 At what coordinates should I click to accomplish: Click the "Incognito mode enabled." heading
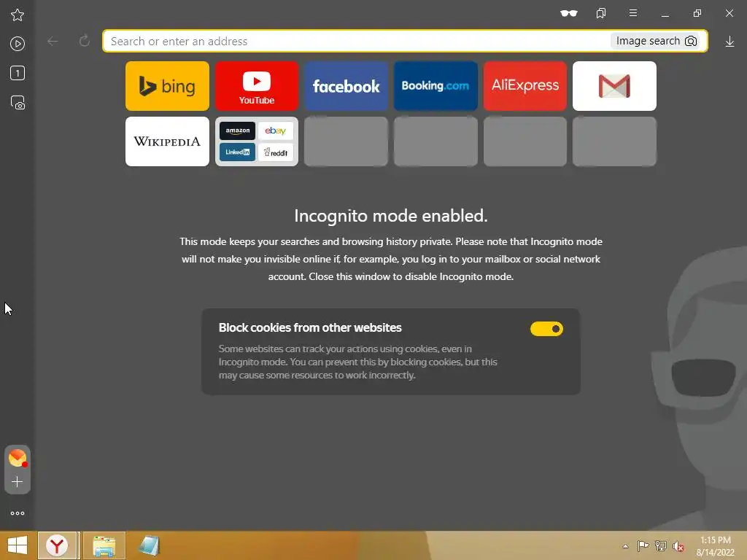coord(391,216)
